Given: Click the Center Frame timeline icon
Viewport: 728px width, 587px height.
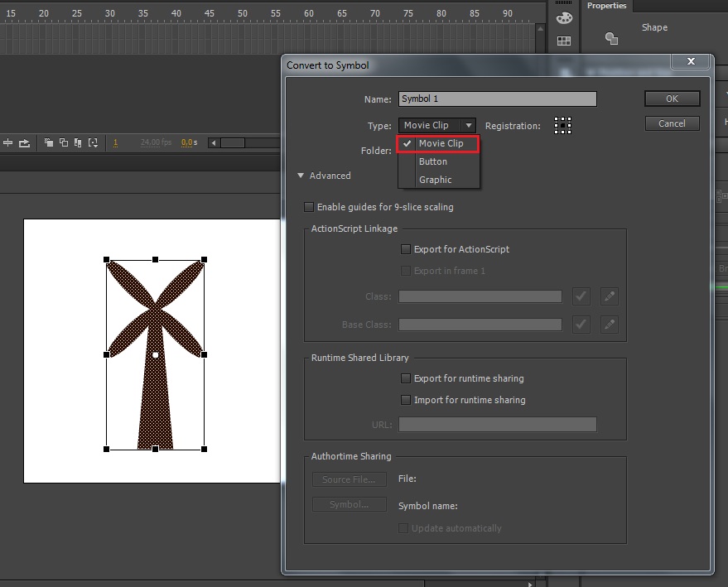Looking at the screenshot, I should tap(8, 142).
